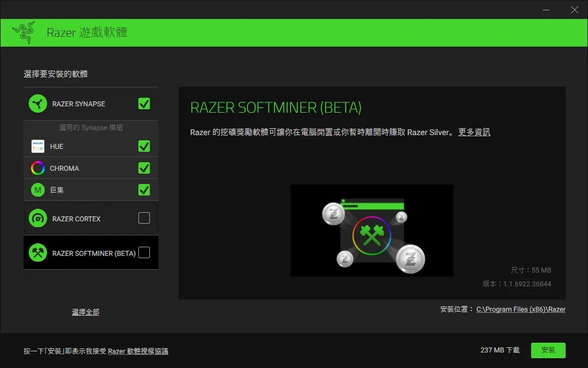Viewport: 588px width, 368px height.
Task: Open the 更多資訊 link
Action: tap(474, 132)
